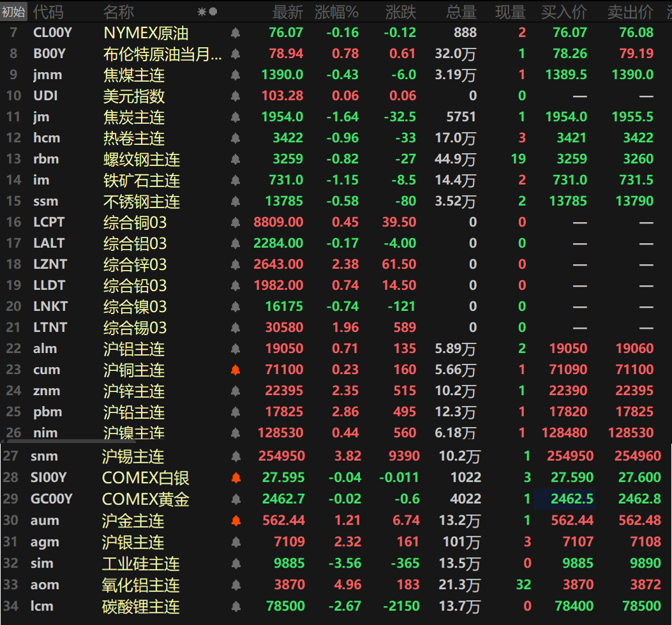The height and width of the screenshot is (625, 672).
Task: Click the bell icon for 螺纹钢主连
Action: pos(235,160)
